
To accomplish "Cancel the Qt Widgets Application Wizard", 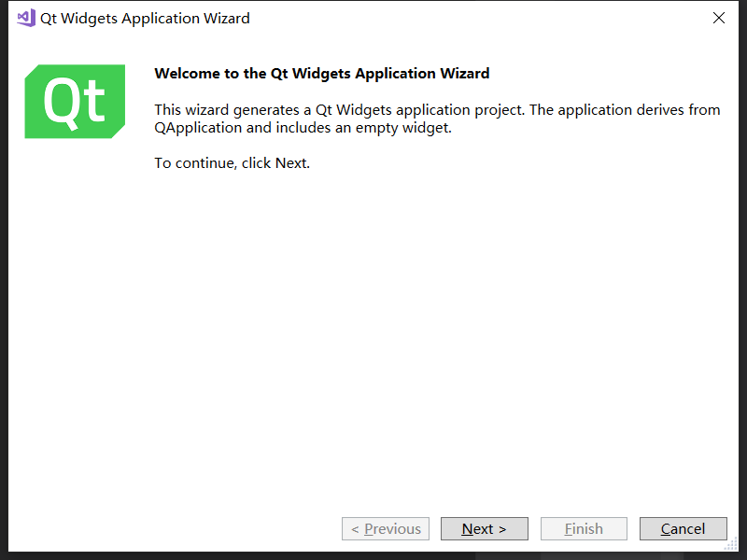I will (x=684, y=528).
